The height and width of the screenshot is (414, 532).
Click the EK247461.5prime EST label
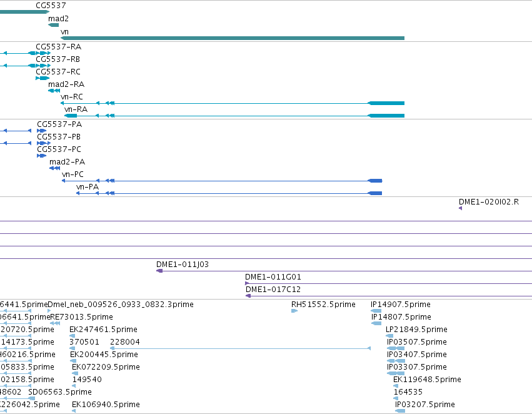pos(104,330)
